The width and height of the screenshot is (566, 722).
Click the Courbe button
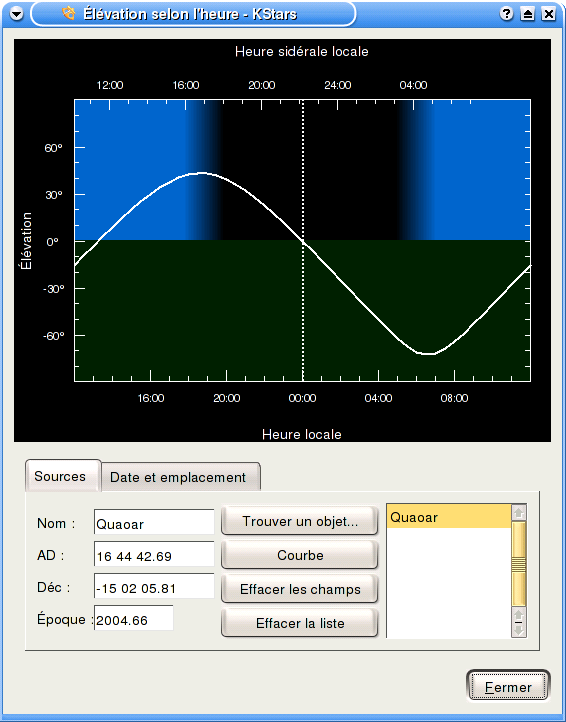coord(300,555)
